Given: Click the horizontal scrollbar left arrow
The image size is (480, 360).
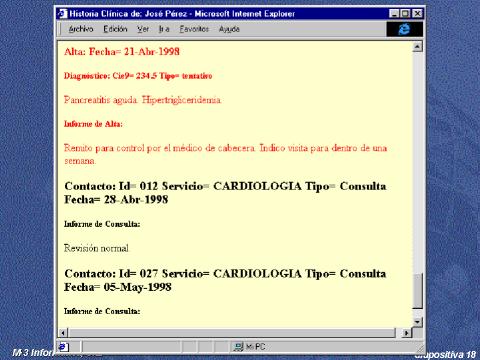Looking at the screenshot, I should [63, 332].
